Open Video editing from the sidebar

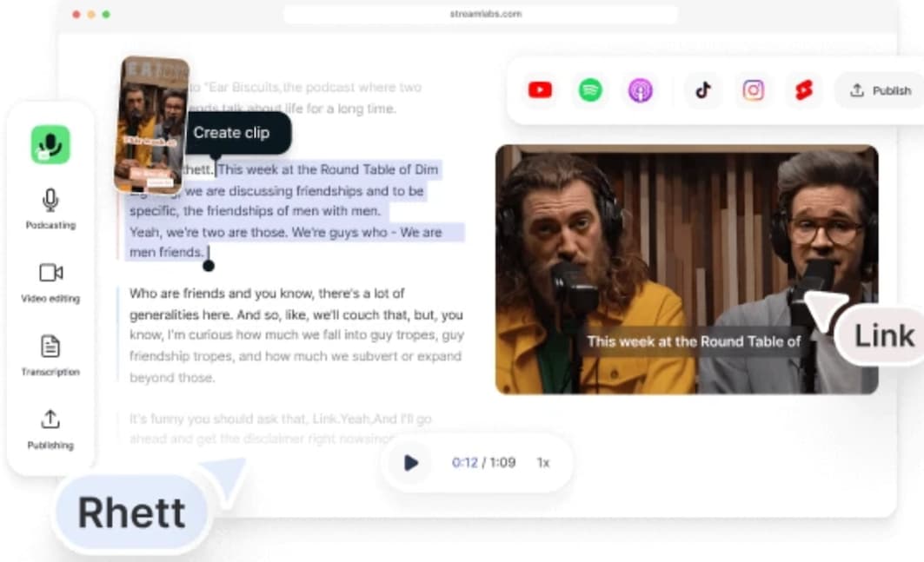click(50, 282)
